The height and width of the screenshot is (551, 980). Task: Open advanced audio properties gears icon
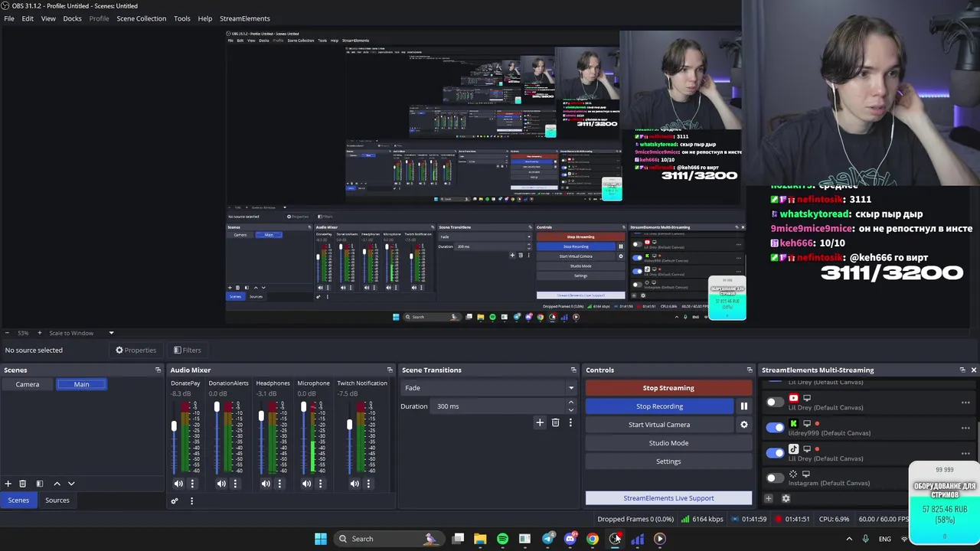(x=175, y=501)
